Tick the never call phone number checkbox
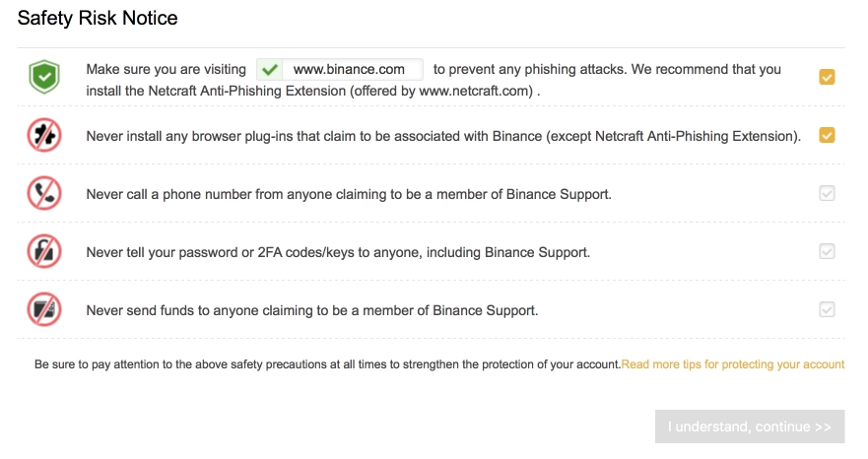 coord(827,194)
